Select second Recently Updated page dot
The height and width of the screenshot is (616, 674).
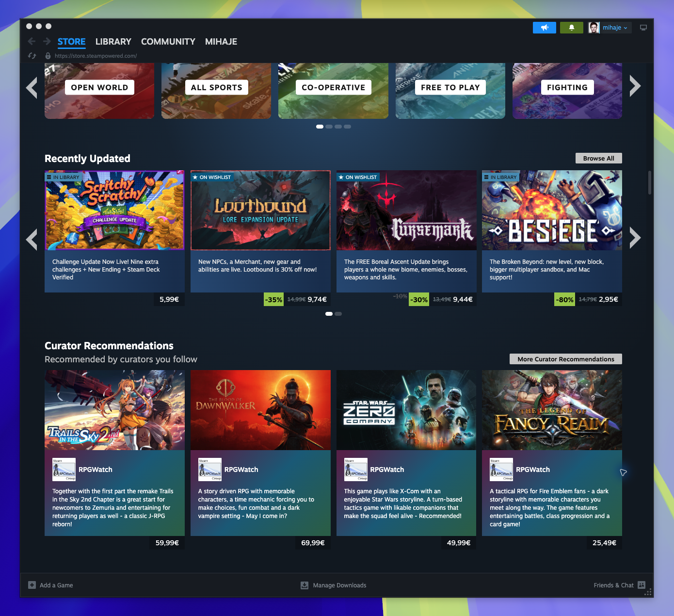click(x=338, y=314)
